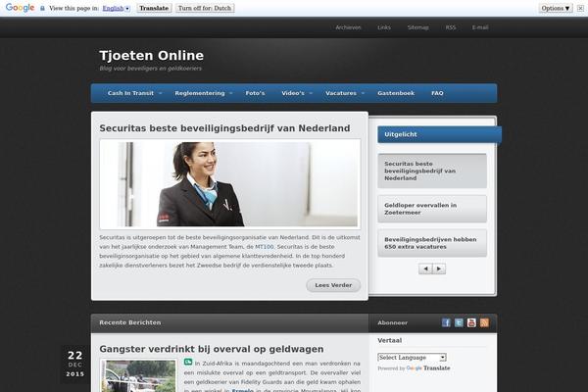Open the Vacatures menu item

[341, 93]
